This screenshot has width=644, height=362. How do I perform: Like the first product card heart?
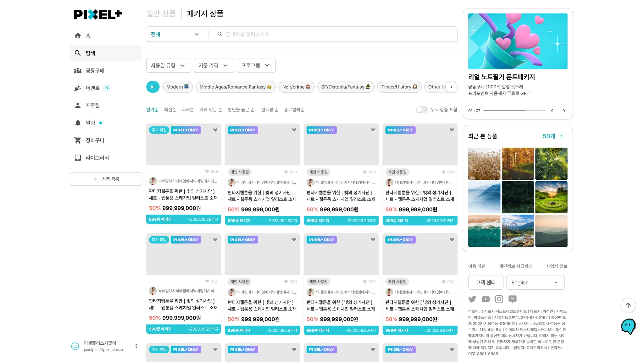(x=215, y=130)
